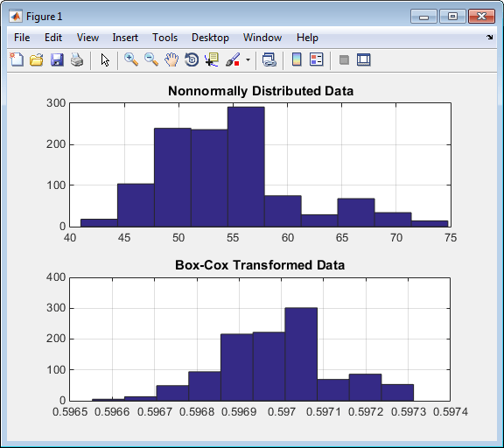Viewport: 504px width, 448px height.
Task: Click the Show Plot Tools and Dock icon
Action: [x=364, y=59]
